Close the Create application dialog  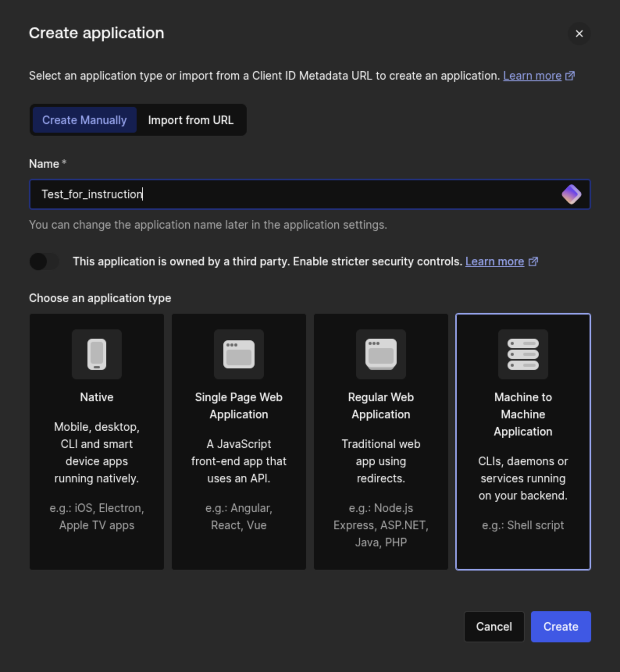point(579,34)
